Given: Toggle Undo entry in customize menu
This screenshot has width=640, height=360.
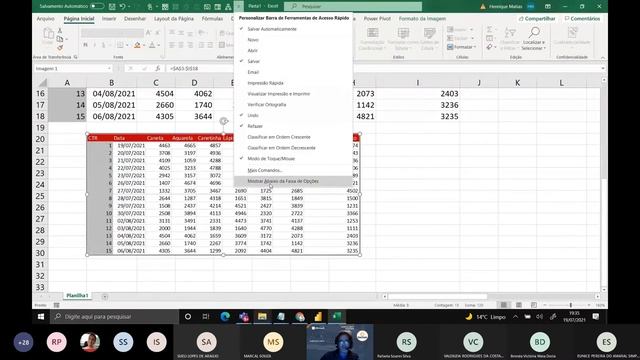Looking at the screenshot, I should click(293, 116).
